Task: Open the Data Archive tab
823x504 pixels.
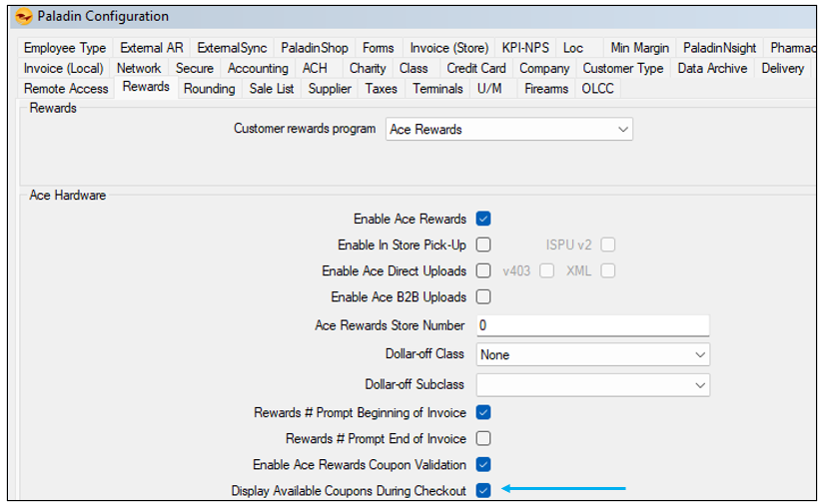Action: (712, 69)
